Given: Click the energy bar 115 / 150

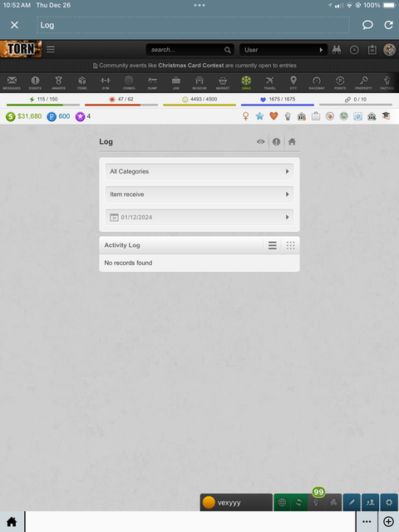Looking at the screenshot, I should coord(43,101).
